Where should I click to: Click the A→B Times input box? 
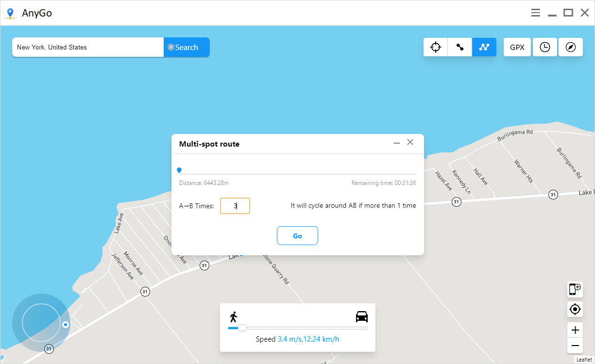235,206
